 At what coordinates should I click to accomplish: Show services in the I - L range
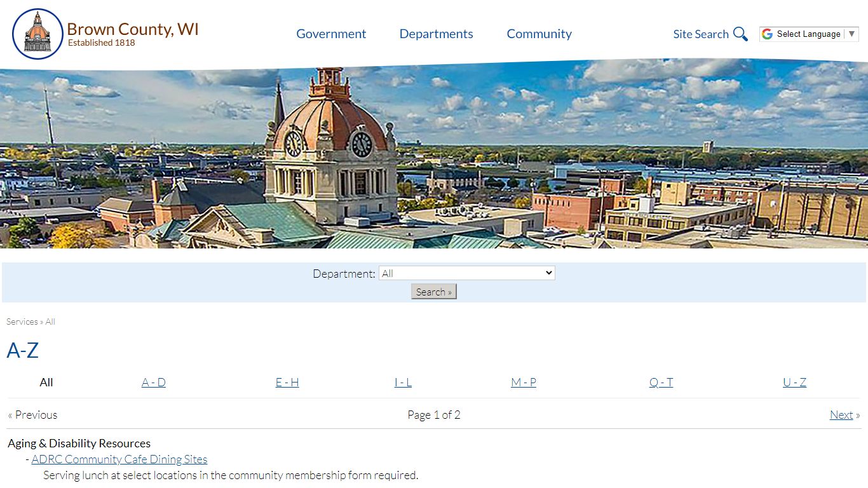[403, 383]
